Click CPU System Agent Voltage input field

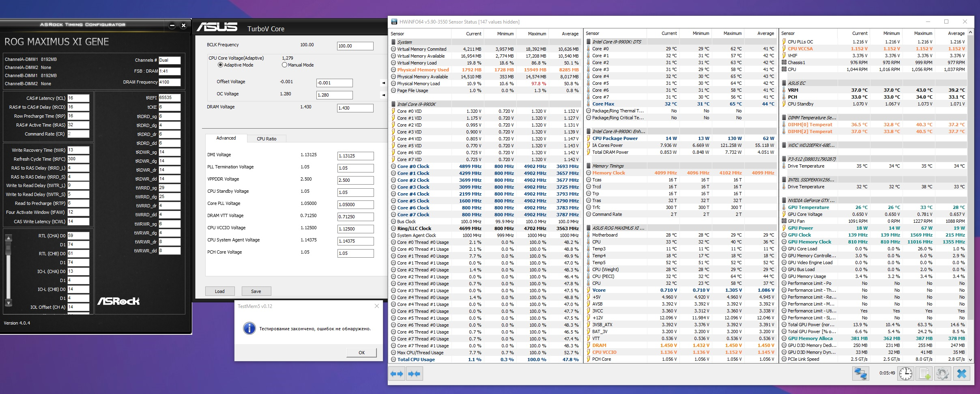(x=355, y=241)
